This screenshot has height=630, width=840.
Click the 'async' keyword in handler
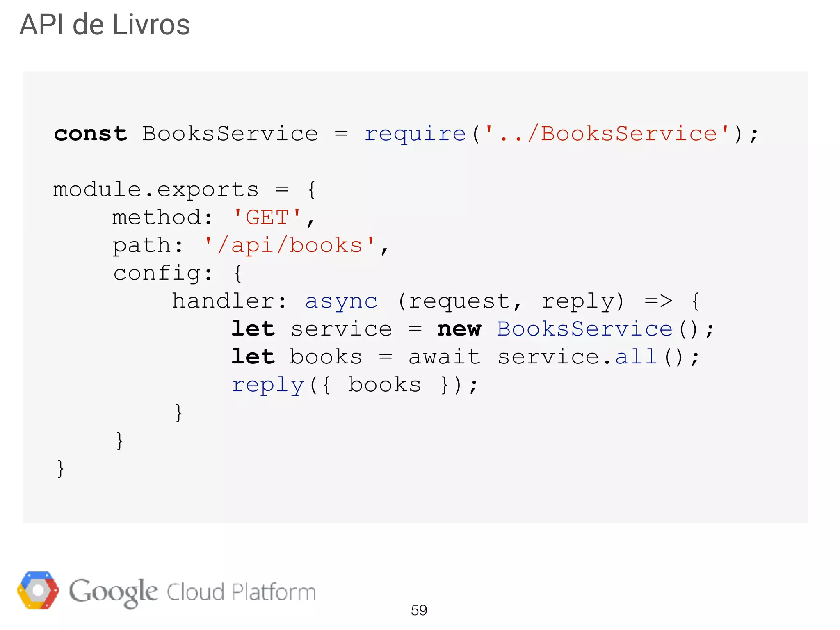[x=341, y=302]
